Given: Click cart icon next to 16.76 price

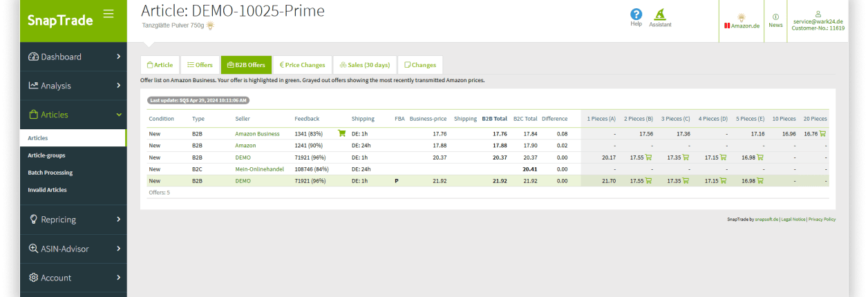Looking at the screenshot, I should point(822,133).
